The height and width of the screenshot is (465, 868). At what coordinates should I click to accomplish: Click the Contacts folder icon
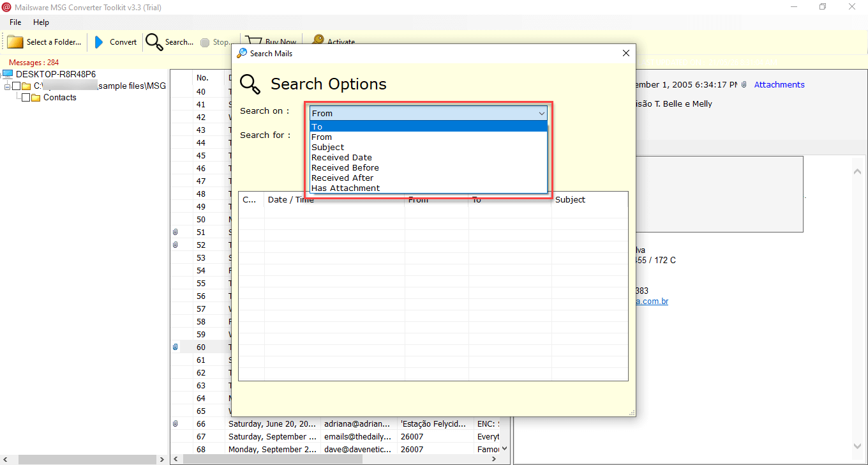tap(36, 98)
